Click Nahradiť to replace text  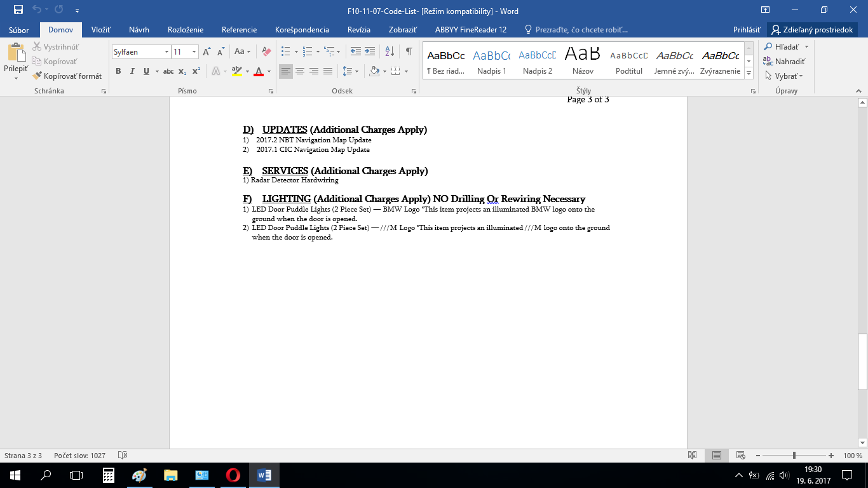point(784,62)
